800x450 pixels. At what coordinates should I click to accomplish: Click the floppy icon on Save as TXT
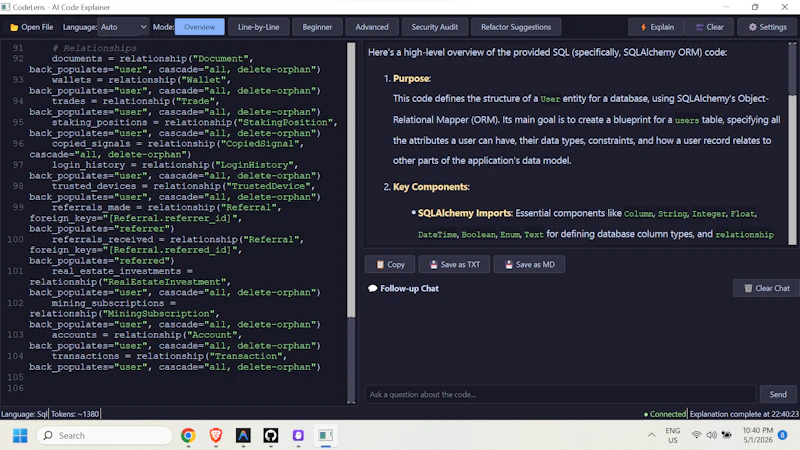pos(434,264)
